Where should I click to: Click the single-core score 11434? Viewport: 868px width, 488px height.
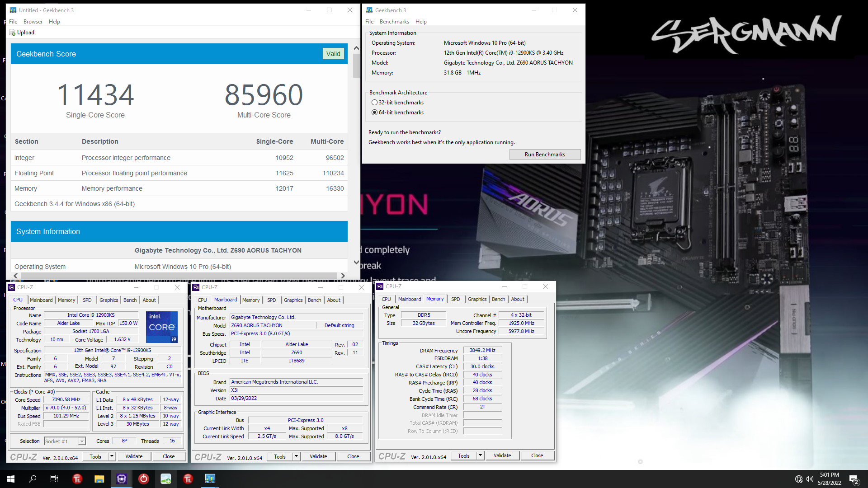[x=95, y=94]
